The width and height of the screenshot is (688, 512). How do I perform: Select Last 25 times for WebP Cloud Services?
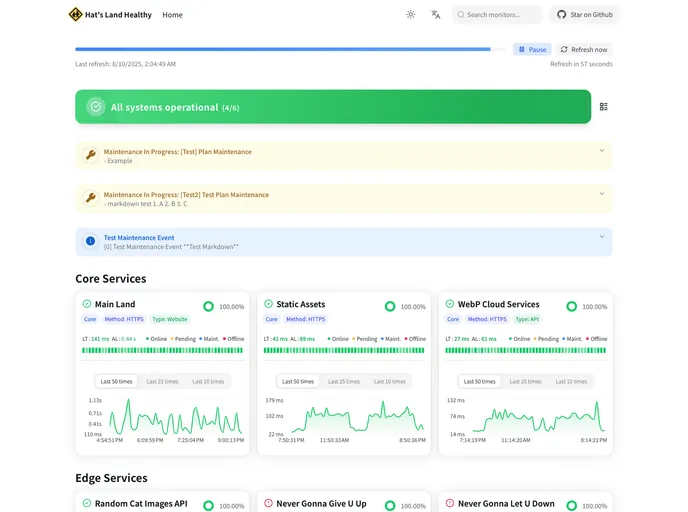525,381
